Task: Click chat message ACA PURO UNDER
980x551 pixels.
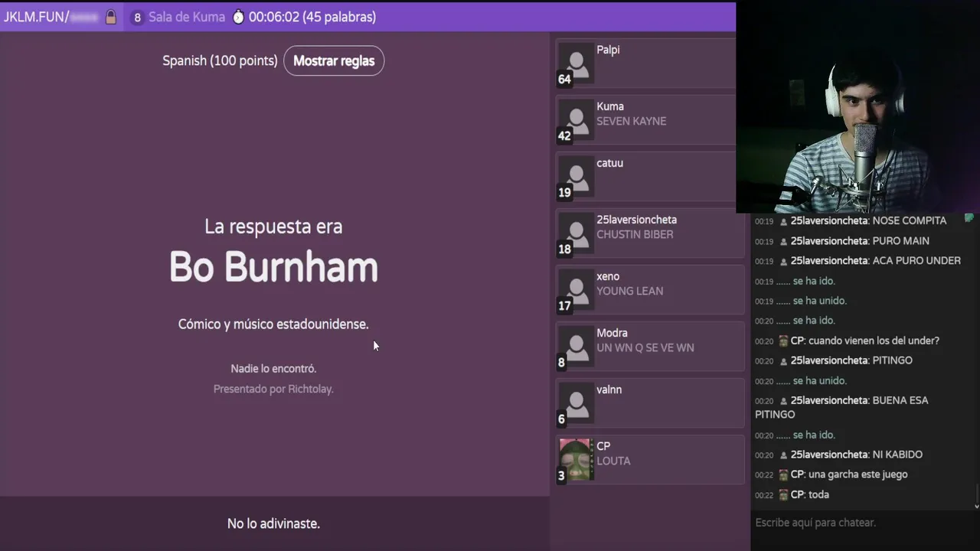Action: (x=916, y=260)
